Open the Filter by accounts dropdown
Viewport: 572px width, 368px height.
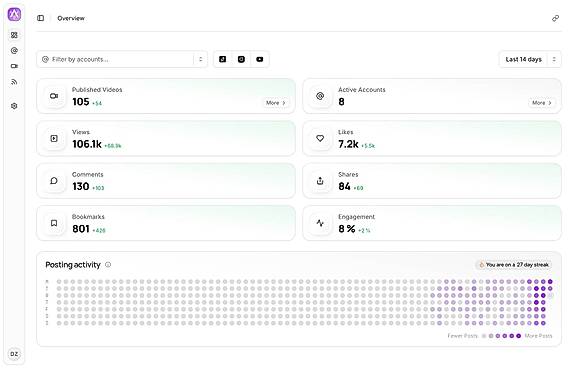pyautogui.click(x=122, y=59)
